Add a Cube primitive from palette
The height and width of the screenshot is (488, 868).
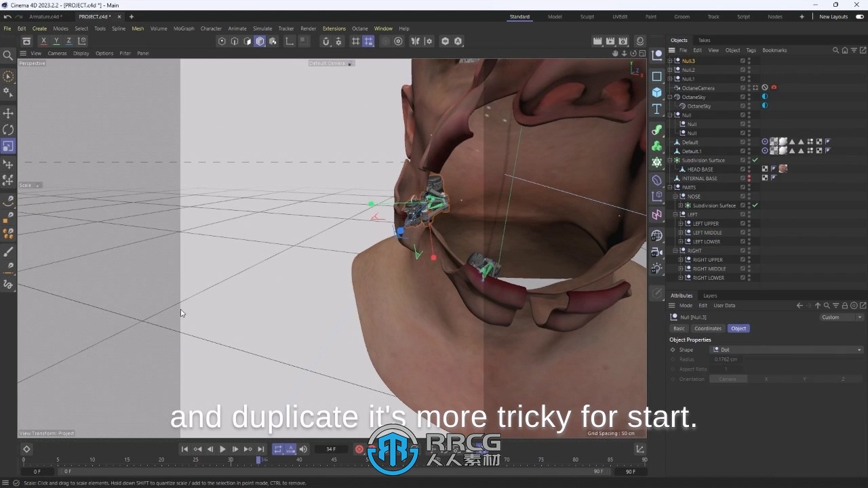[x=657, y=92]
